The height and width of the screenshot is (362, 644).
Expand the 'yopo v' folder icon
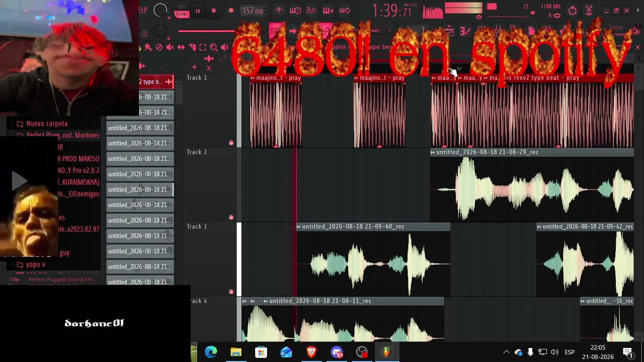20,264
